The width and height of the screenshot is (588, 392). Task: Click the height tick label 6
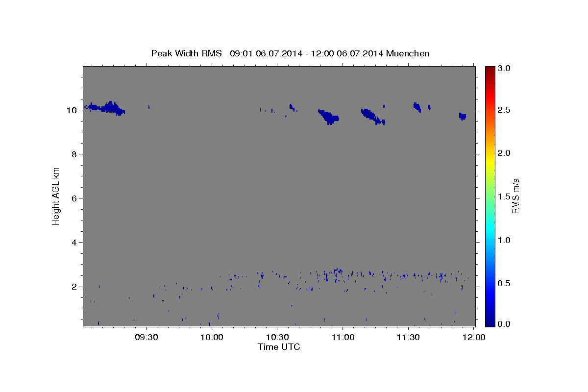tap(73, 198)
